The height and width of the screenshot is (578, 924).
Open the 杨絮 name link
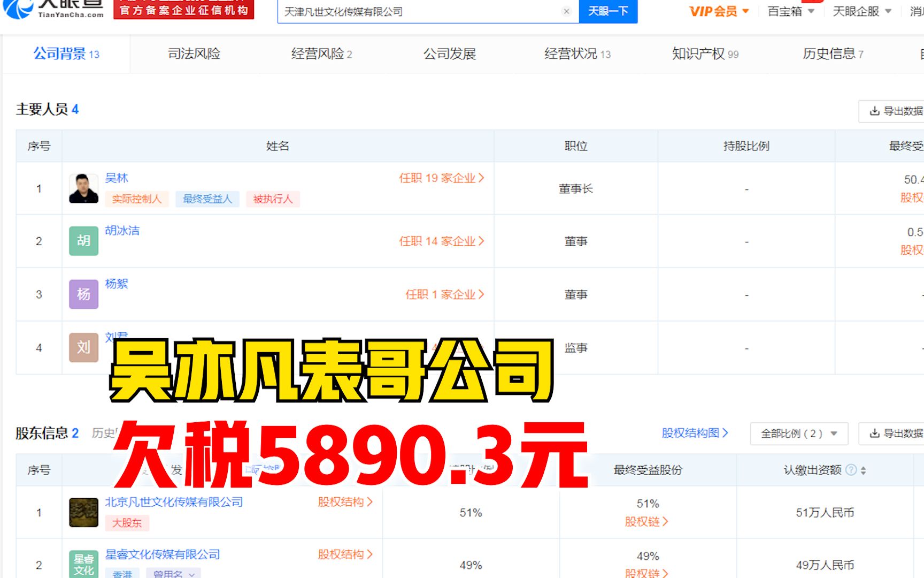(x=117, y=284)
